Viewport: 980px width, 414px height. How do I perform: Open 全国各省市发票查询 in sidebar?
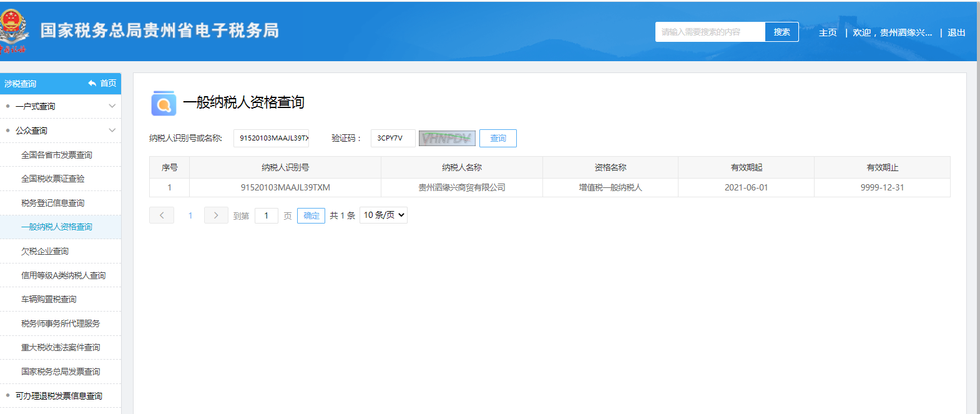57,155
